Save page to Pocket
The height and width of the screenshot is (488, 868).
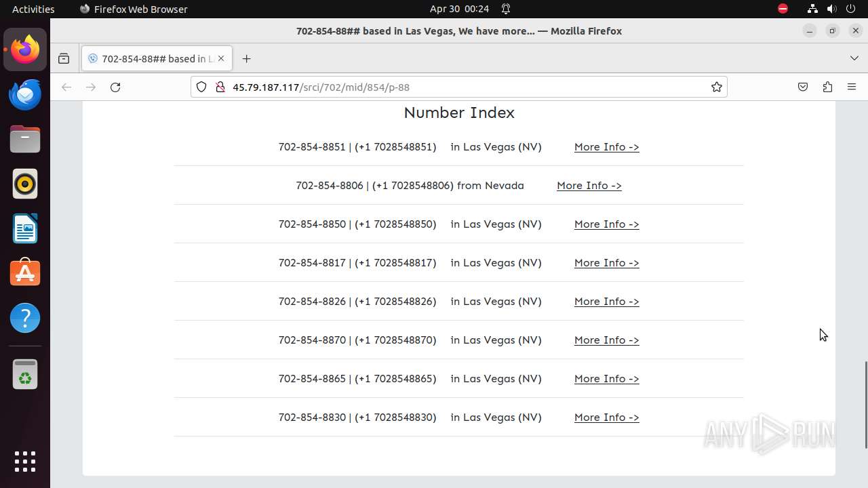coord(803,87)
